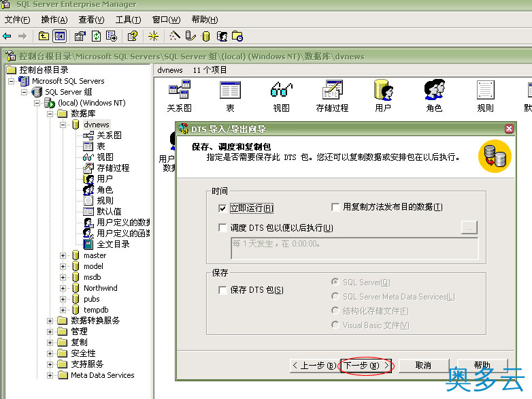Click the New yellow star toolbar icon
The height and width of the screenshot is (399, 532).
(x=153, y=36)
